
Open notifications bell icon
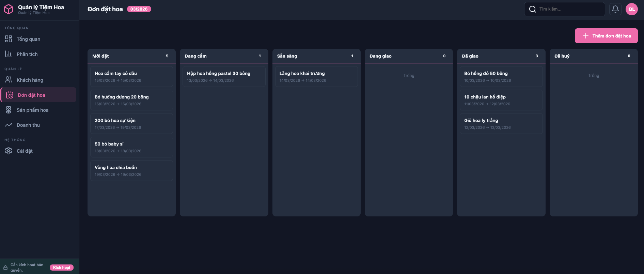coord(615,9)
